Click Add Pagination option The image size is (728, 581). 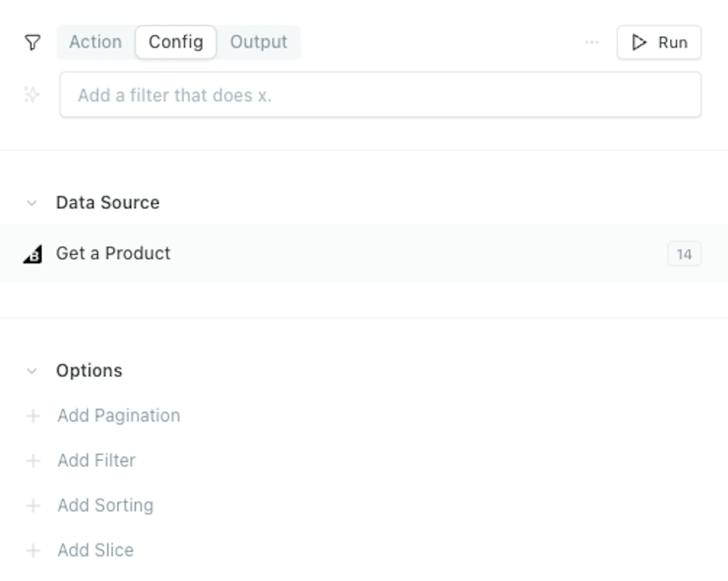[119, 416]
